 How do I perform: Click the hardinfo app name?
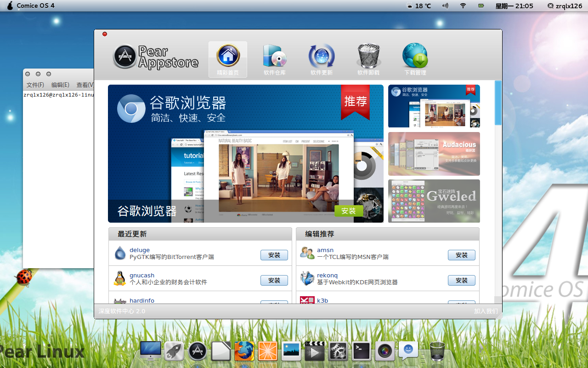(x=142, y=300)
